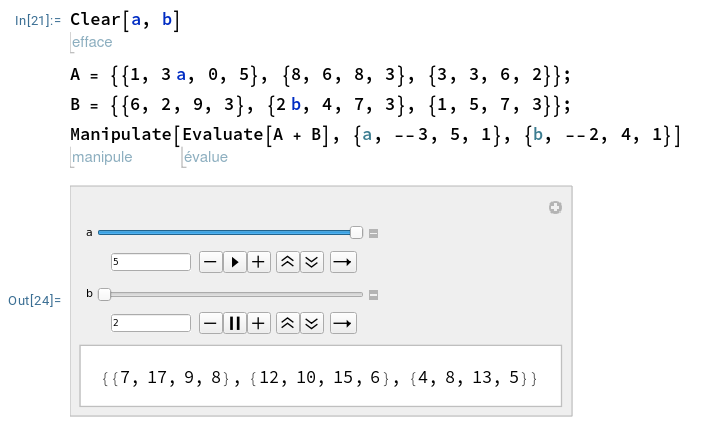This screenshot has height=425, width=701.
Task: Collapse the controls of slider b
Action: [374, 295]
